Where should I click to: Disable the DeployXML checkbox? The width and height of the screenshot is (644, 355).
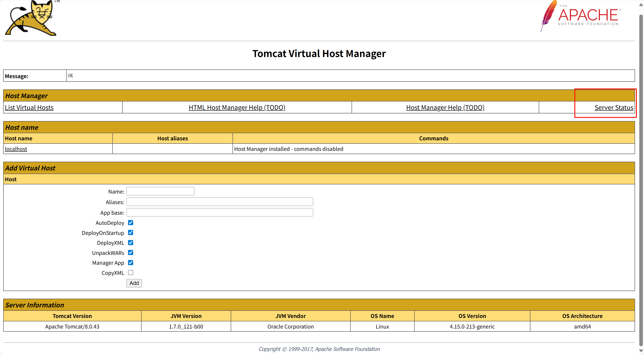pyautogui.click(x=131, y=243)
